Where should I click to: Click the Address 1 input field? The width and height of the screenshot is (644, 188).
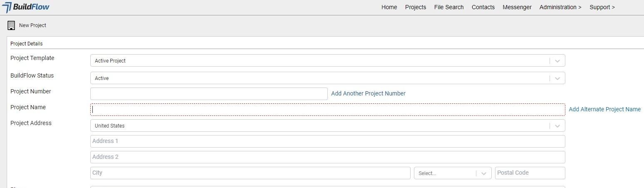(327, 141)
